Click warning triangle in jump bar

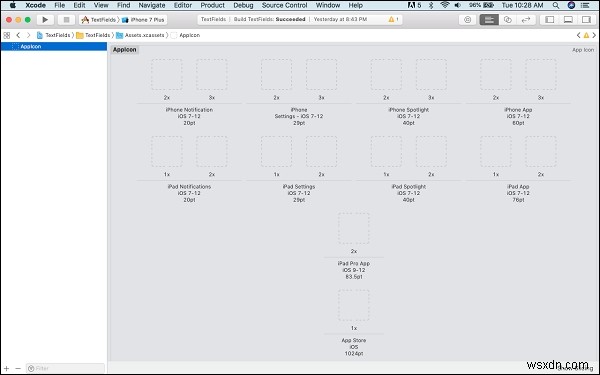(x=586, y=35)
